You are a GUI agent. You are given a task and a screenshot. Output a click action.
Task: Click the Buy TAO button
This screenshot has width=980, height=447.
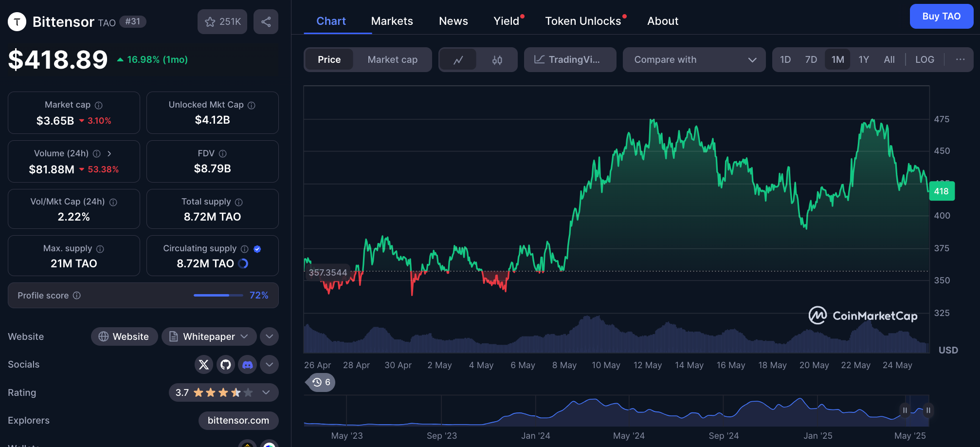[942, 17]
